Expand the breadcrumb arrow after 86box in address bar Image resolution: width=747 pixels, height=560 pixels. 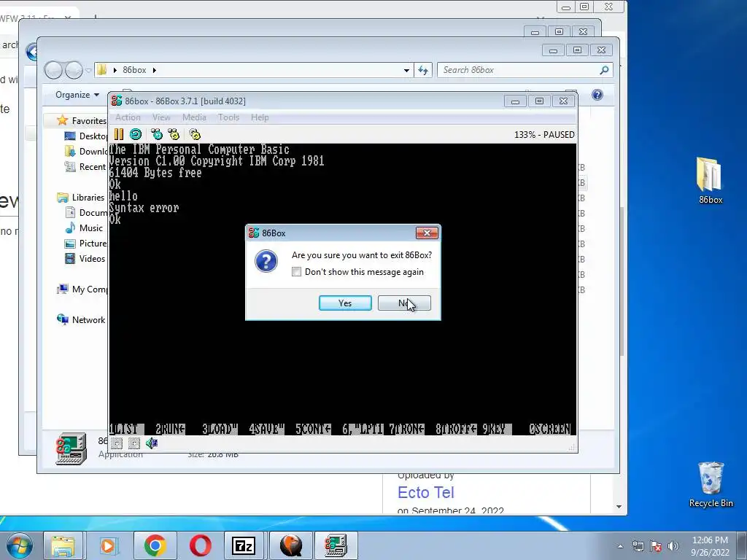tap(155, 70)
